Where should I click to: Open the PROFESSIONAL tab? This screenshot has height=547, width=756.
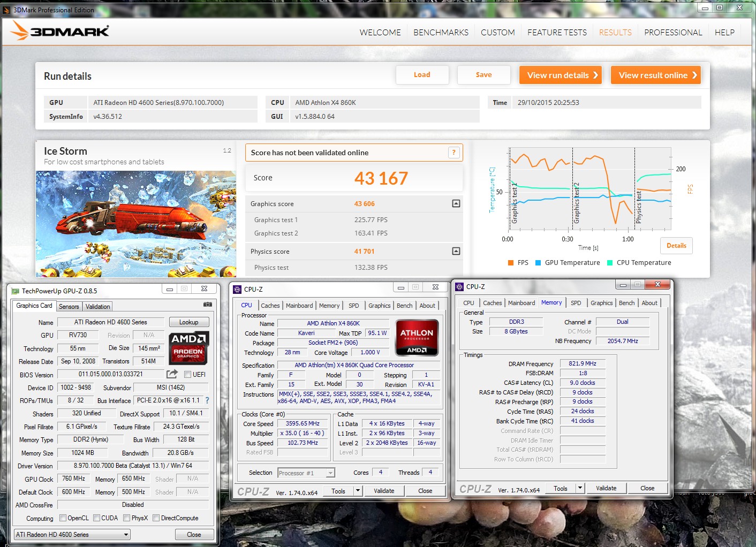[673, 32]
